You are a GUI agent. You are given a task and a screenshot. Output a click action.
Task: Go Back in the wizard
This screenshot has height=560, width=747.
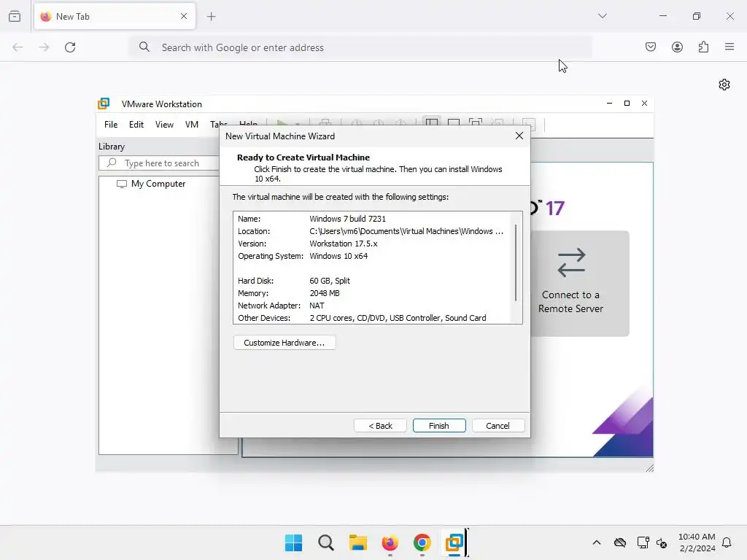380,426
